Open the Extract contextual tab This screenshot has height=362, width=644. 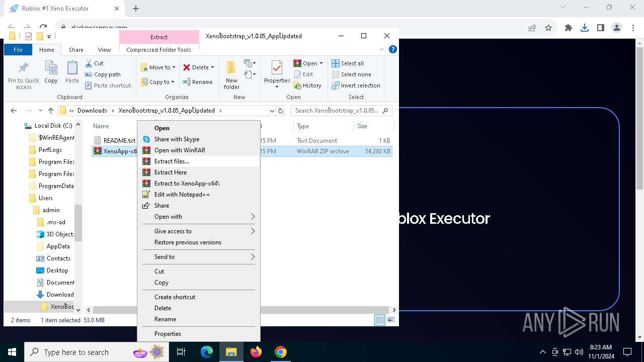(x=159, y=37)
